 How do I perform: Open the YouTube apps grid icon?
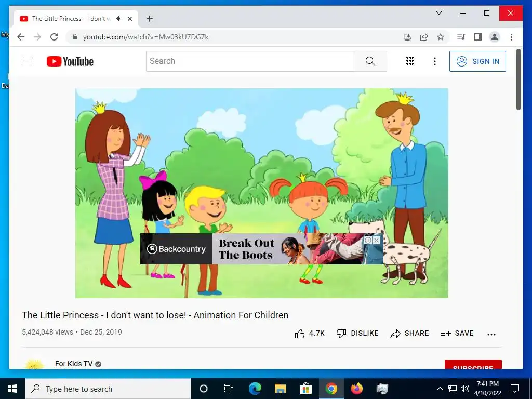pyautogui.click(x=409, y=61)
